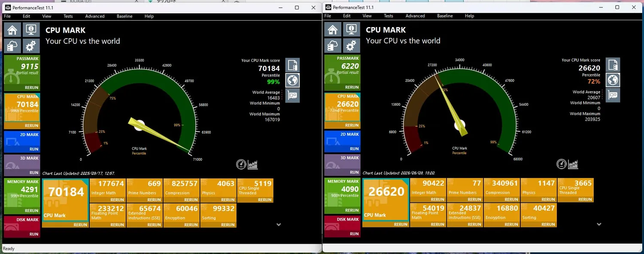Screen dimensions: 644x254
Task: Open the Baseline menu in the 26620-score window
Action: [x=445, y=16]
